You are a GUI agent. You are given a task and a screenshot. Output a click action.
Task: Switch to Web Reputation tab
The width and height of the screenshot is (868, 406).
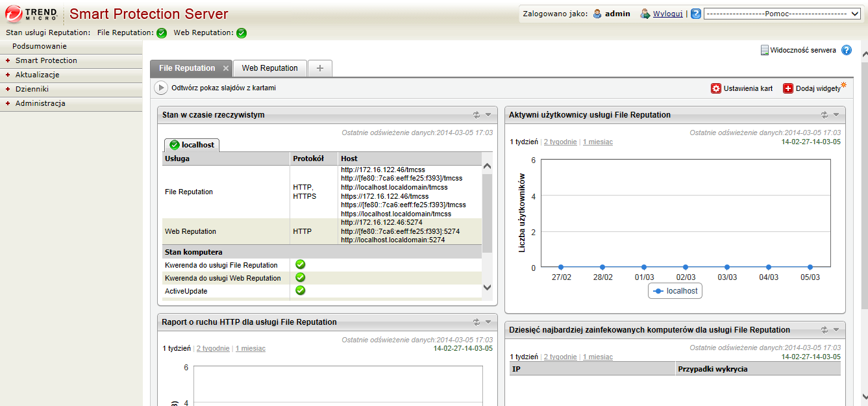(x=269, y=68)
